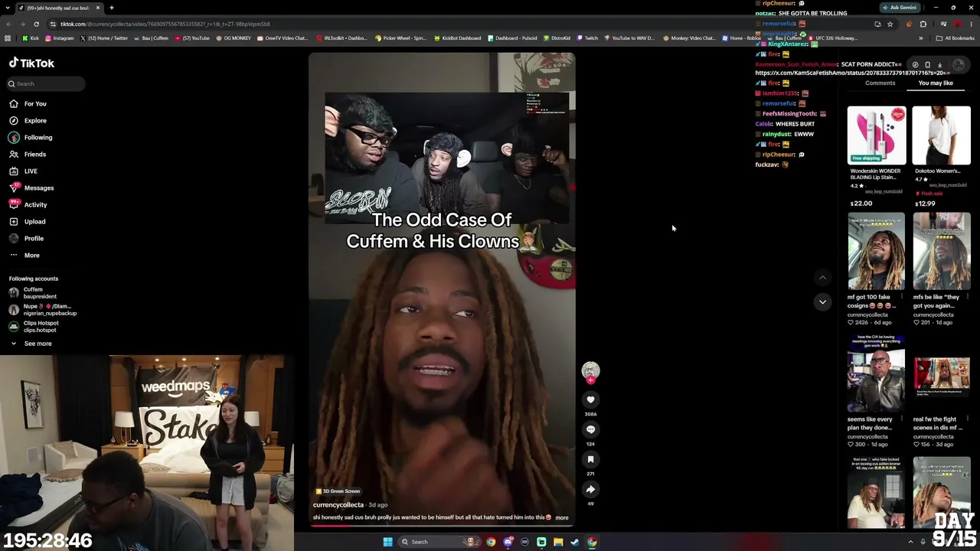This screenshot has width=980, height=551.
Task: Open the Twitch bookmark
Action: click(x=587, y=38)
